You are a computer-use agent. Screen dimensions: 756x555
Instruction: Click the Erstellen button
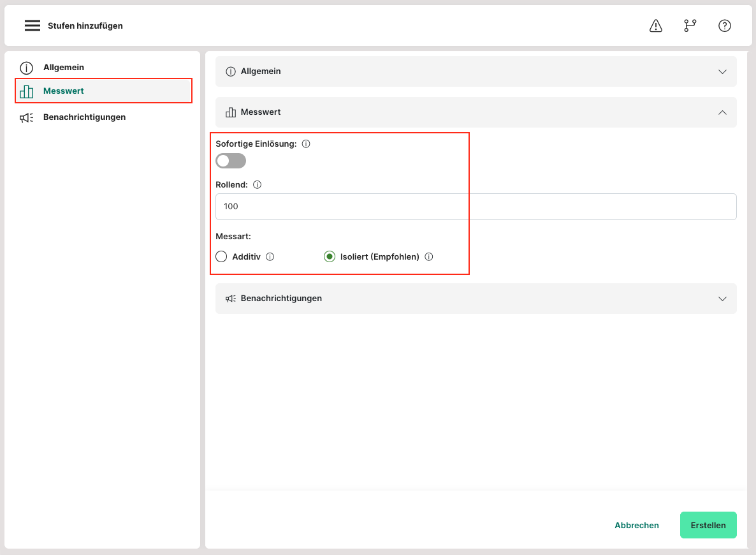tap(708, 525)
